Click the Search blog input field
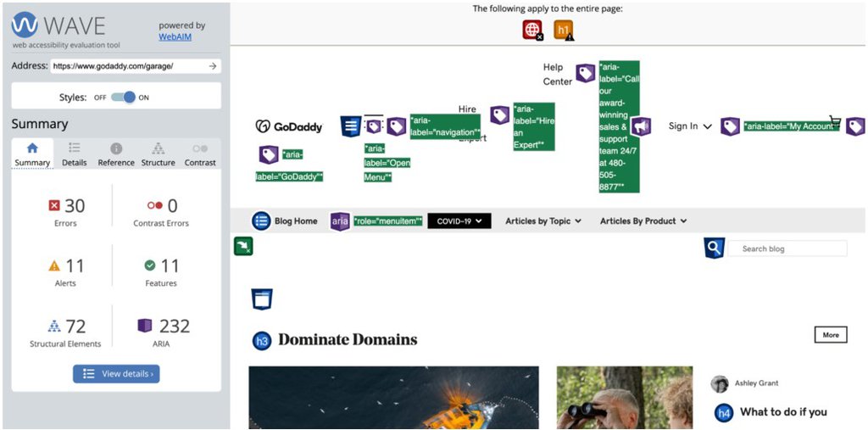The image size is (868, 430). click(x=787, y=249)
